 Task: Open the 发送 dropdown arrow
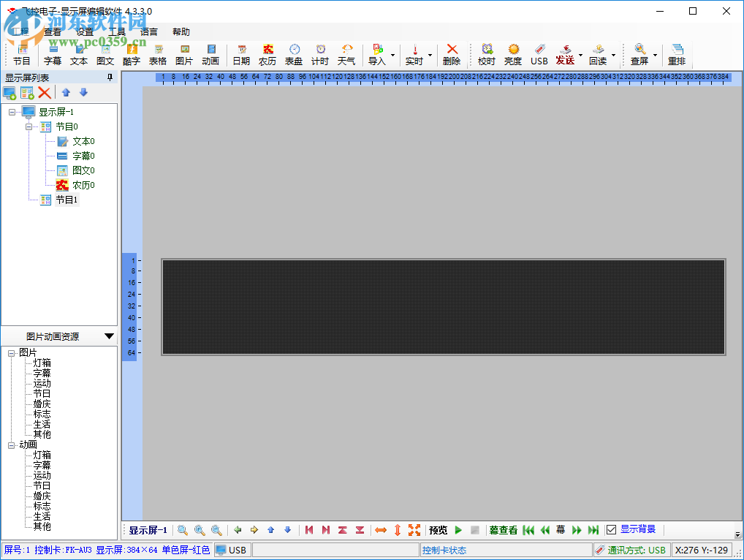click(581, 55)
